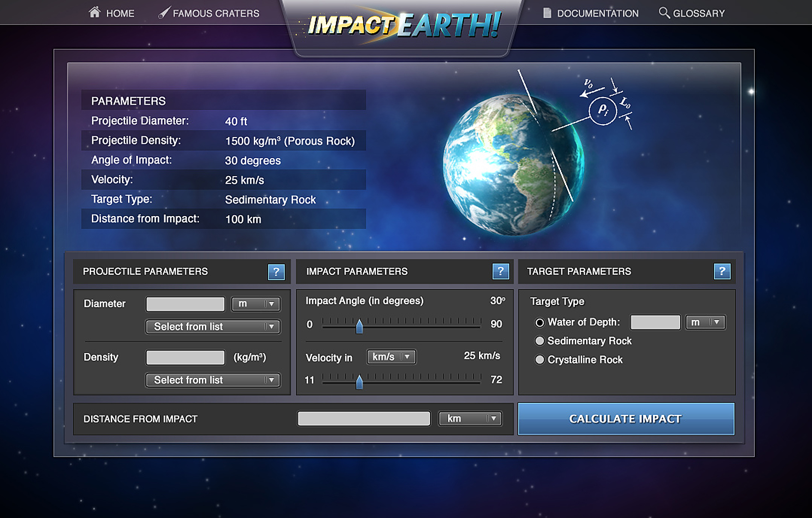Expand the Density Select from list dropdown
The height and width of the screenshot is (518, 812).
[x=213, y=380]
